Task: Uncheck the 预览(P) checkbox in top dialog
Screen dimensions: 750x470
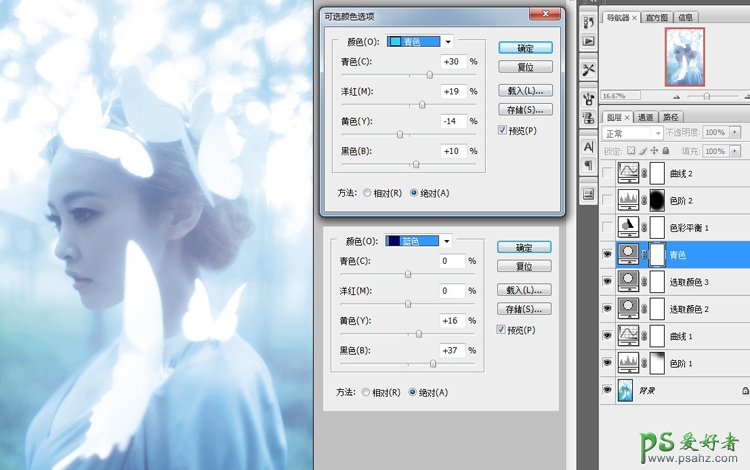Action: [x=502, y=130]
